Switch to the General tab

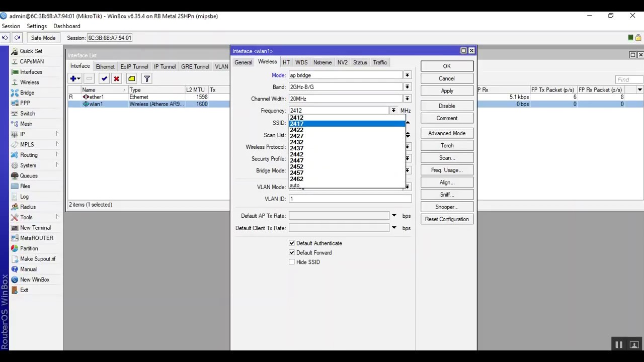[x=243, y=62]
